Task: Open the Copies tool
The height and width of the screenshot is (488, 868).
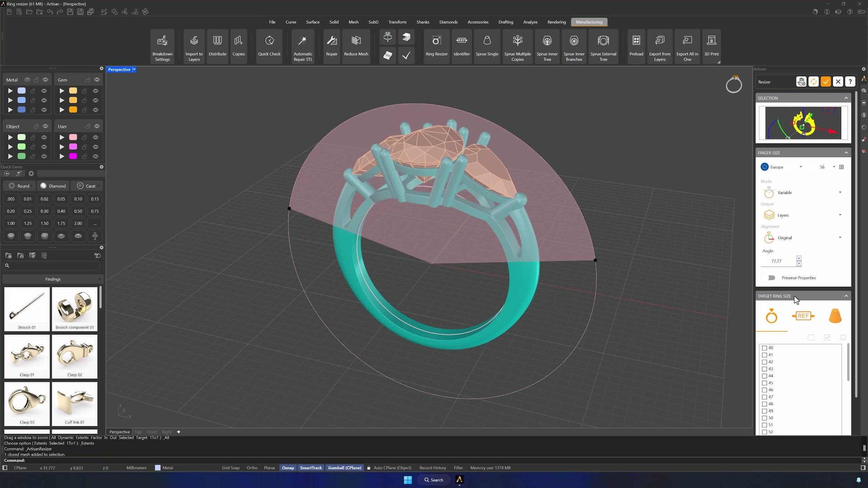Action: coord(238,47)
